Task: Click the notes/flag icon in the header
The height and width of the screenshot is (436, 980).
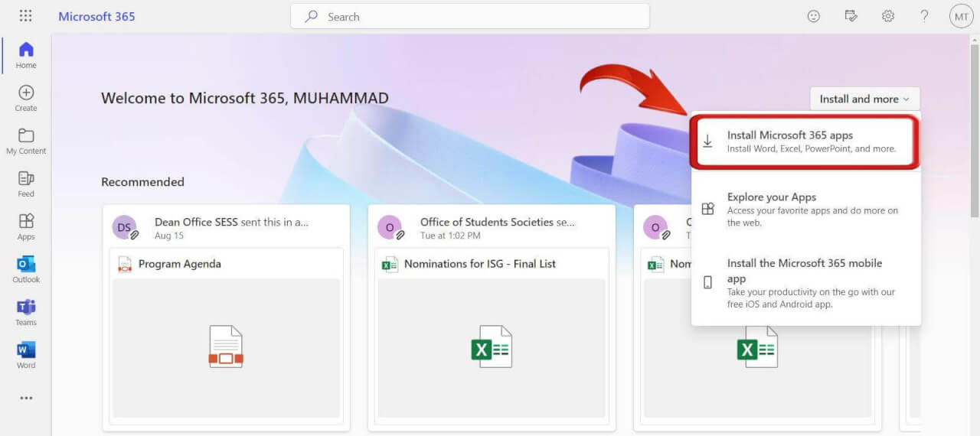Action: [851, 16]
